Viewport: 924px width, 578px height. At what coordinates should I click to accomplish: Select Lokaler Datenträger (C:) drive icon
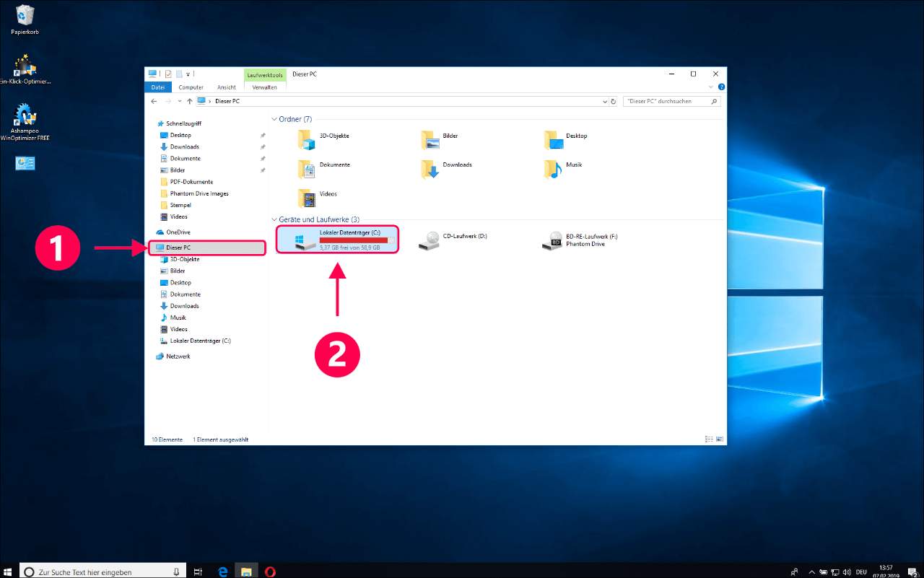point(305,242)
